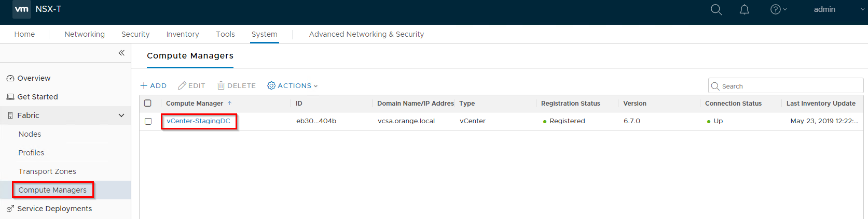The width and height of the screenshot is (868, 219).
Task: Check the vCenter-StagingDC row checkbox
Action: [x=148, y=121]
